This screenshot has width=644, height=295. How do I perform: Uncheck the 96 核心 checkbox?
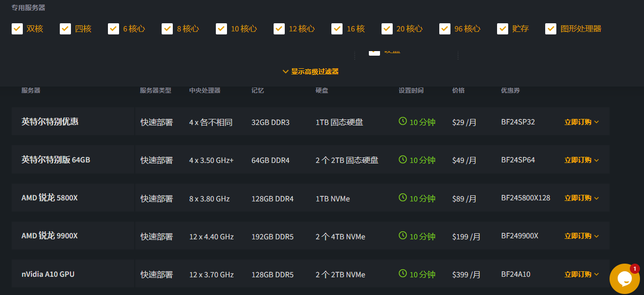pyautogui.click(x=445, y=29)
